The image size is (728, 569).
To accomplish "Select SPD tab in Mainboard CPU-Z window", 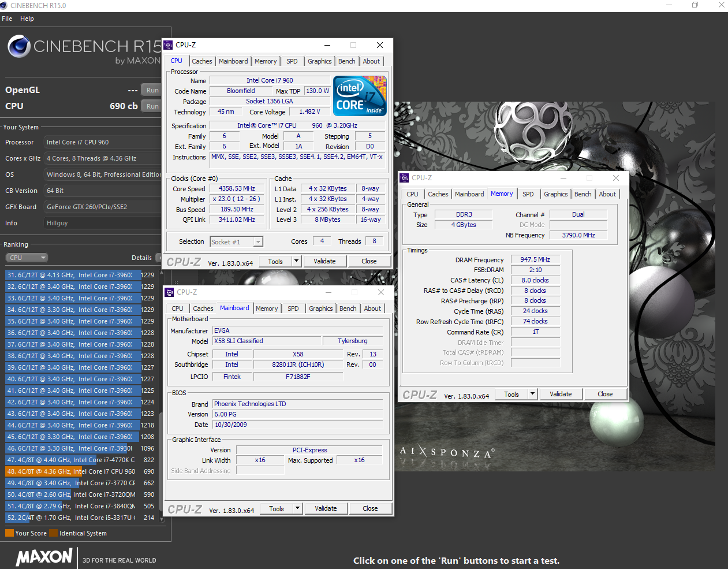I will click(x=293, y=308).
